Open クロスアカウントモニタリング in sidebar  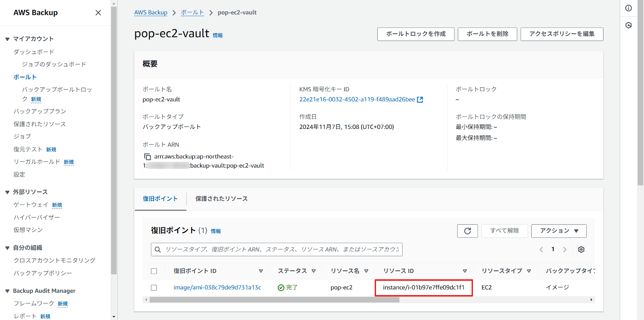pyautogui.click(x=54, y=260)
